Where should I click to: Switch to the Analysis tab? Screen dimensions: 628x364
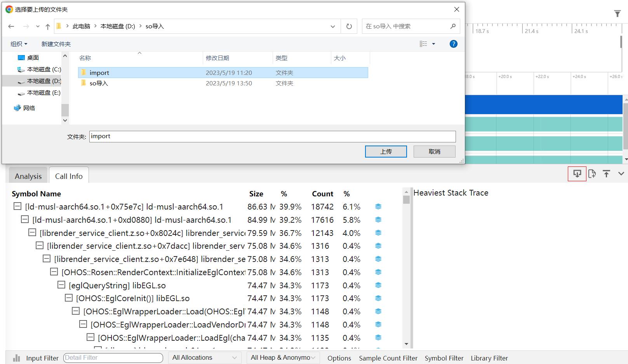coord(28,176)
